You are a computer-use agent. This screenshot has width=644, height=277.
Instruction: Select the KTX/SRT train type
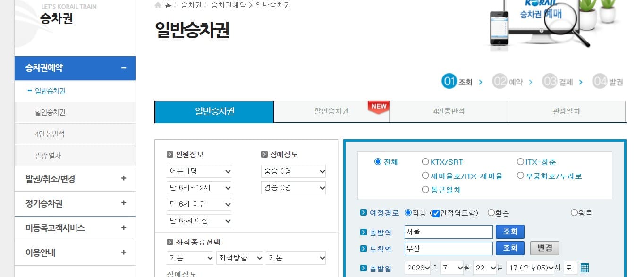[x=426, y=161]
